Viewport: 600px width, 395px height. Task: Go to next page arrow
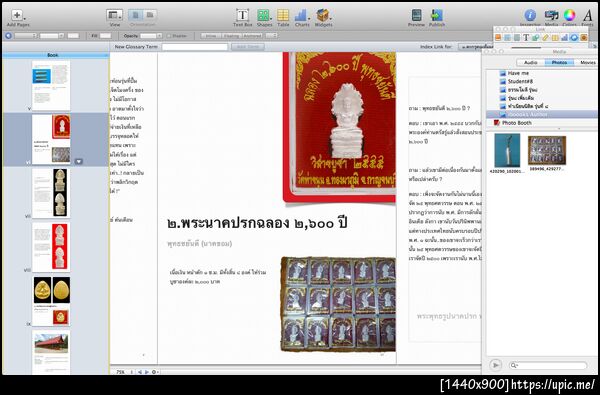click(147, 372)
